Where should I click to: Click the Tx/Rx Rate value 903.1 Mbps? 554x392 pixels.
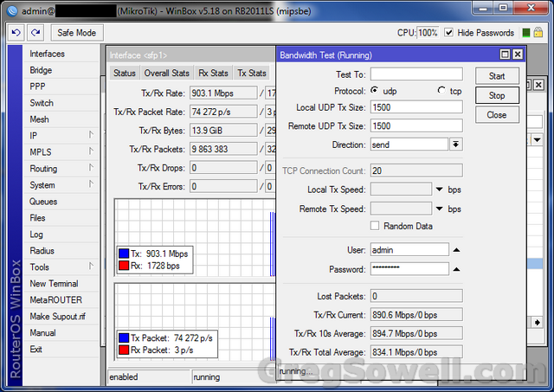pos(223,93)
